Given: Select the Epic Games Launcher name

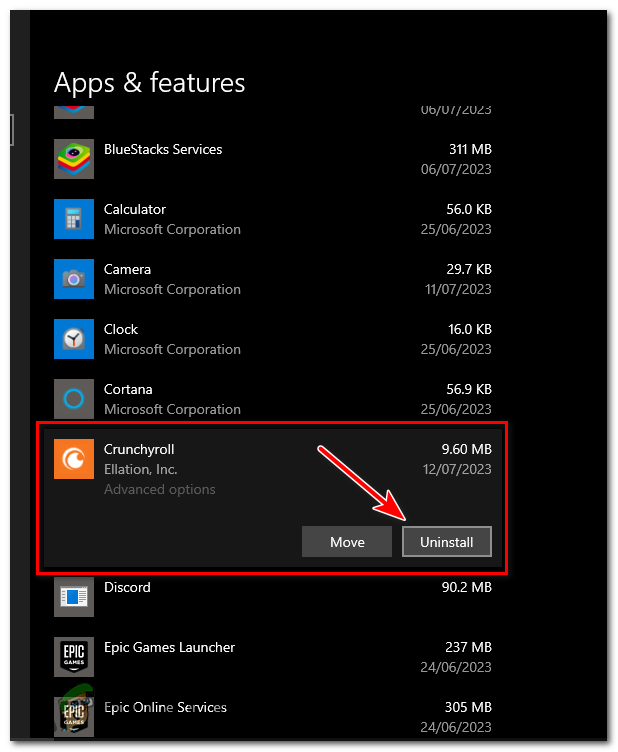Looking at the screenshot, I should click(169, 647).
